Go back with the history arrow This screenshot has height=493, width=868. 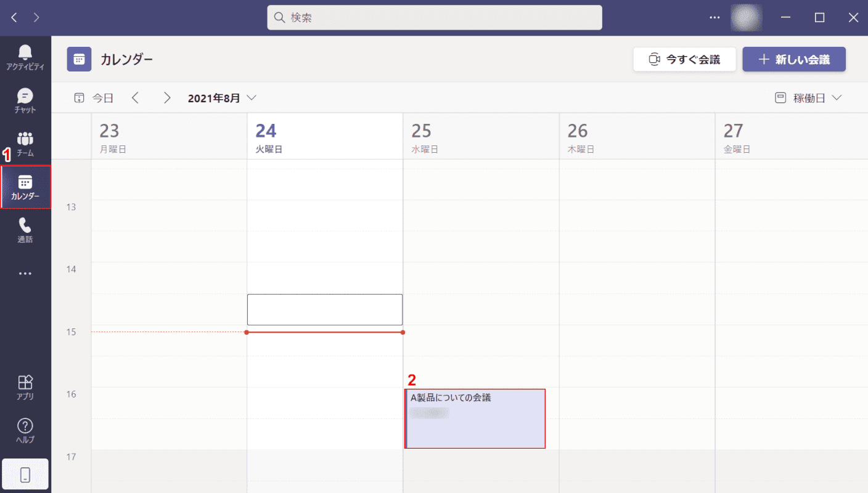(x=14, y=17)
